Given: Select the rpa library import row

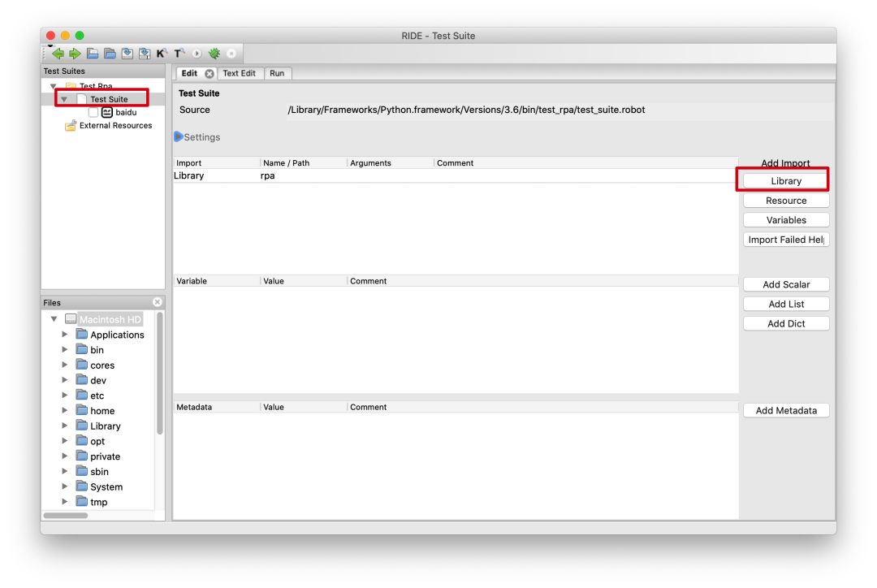Looking at the screenshot, I should tap(456, 175).
